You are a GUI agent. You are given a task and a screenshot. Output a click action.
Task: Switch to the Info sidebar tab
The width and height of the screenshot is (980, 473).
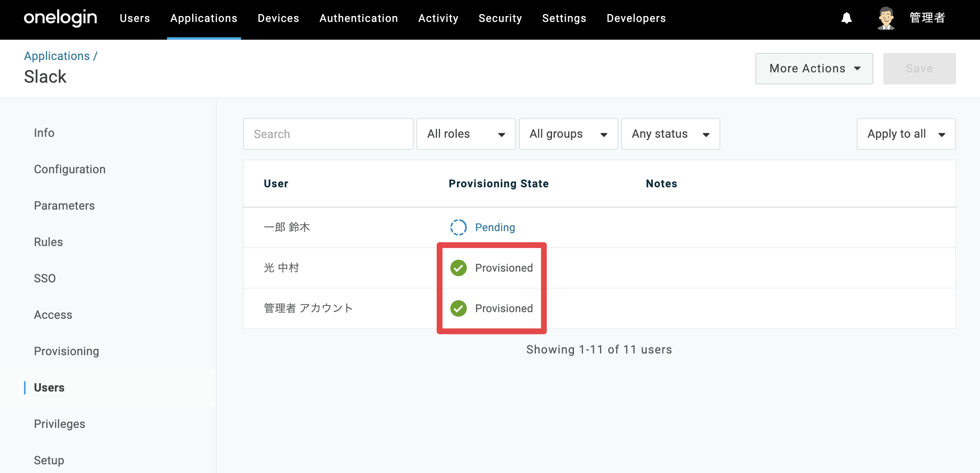[x=44, y=133]
